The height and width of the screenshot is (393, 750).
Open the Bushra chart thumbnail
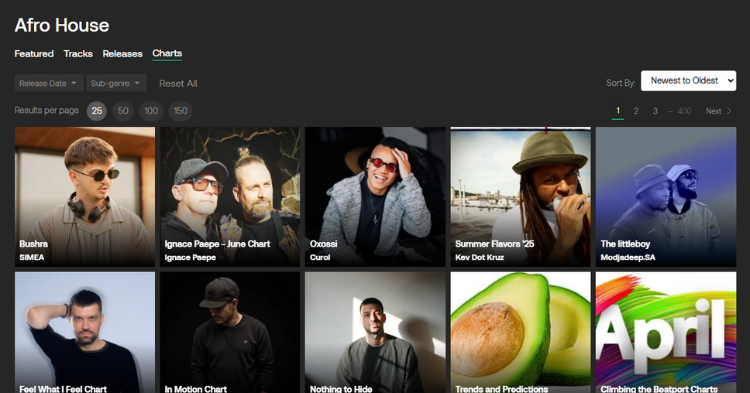(85, 196)
